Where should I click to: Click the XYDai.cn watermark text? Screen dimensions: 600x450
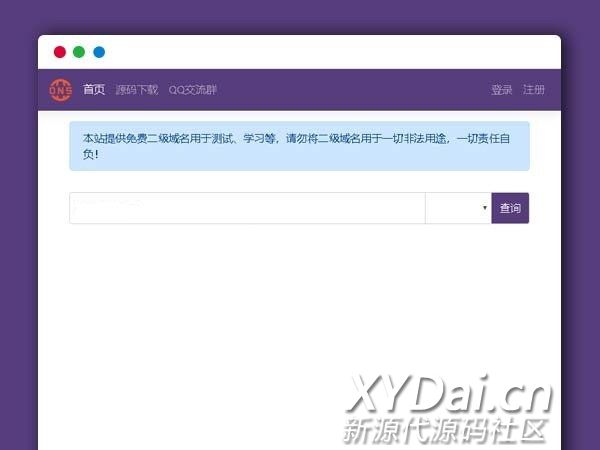[x=448, y=397]
